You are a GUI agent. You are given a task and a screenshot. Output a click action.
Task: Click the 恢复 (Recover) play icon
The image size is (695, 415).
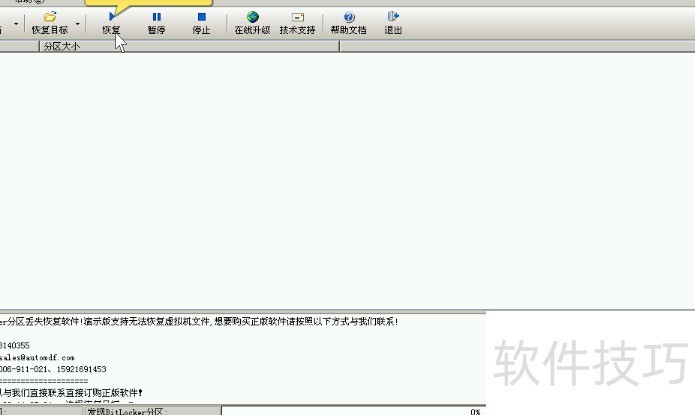click(x=111, y=17)
